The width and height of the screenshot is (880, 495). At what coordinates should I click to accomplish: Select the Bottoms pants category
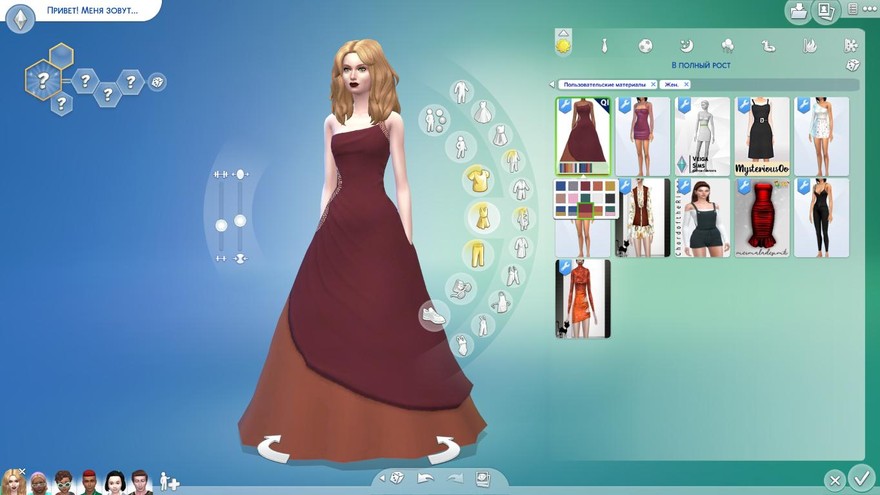[x=478, y=254]
